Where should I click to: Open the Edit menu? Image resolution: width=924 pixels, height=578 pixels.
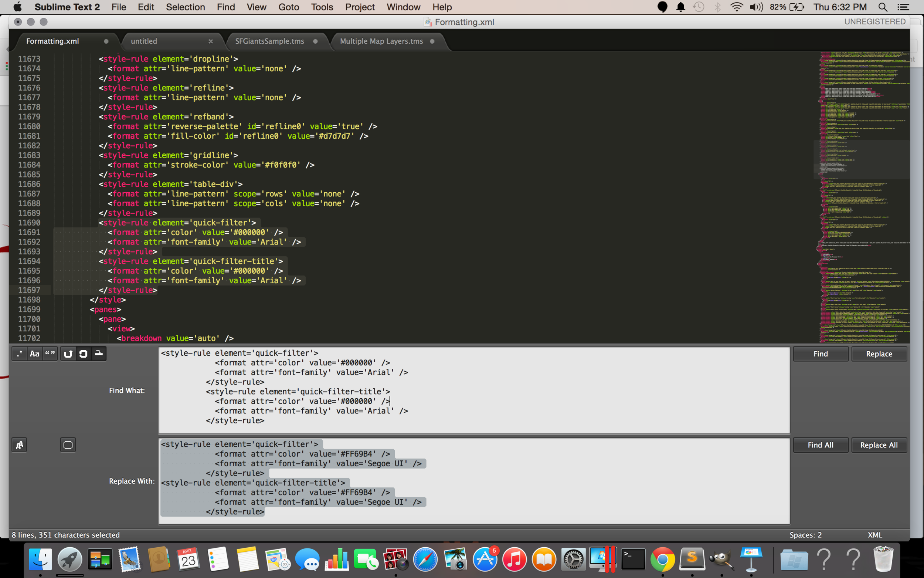[146, 7]
